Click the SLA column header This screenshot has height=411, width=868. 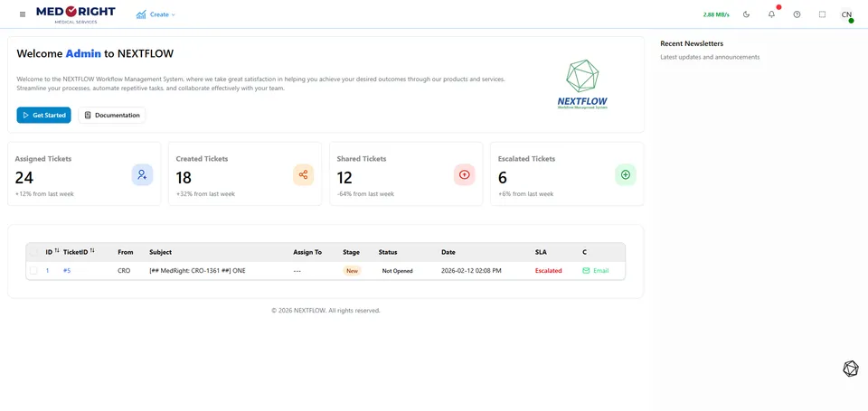click(x=541, y=252)
